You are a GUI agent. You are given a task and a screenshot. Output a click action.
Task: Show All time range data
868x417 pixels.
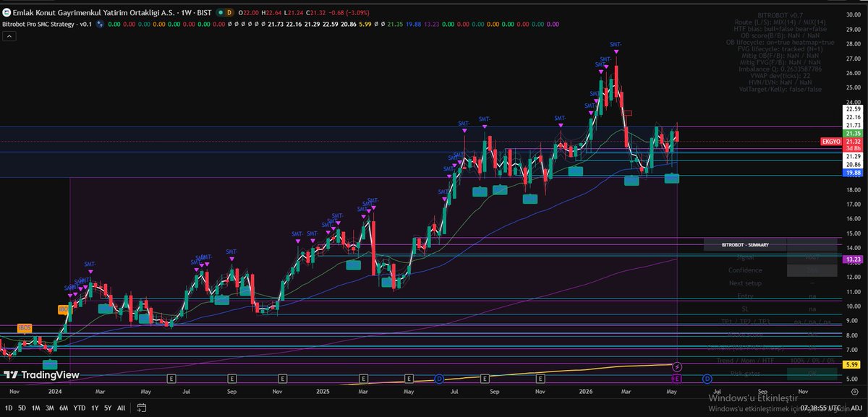click(120, 408)
